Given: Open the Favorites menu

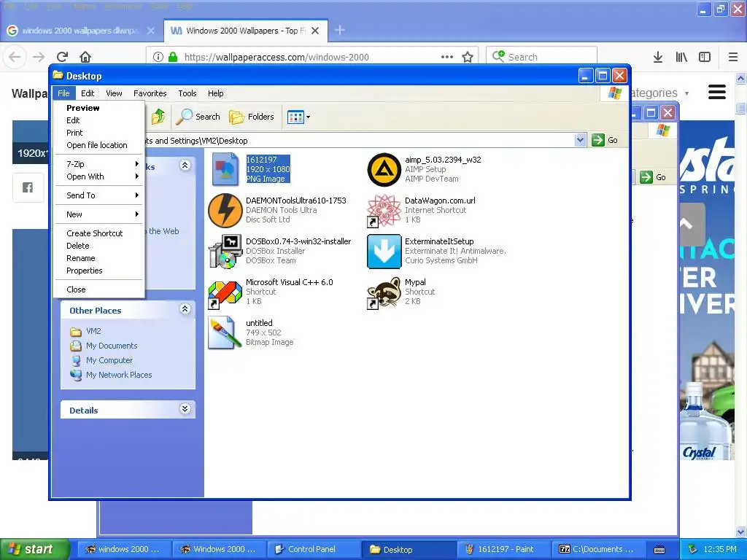Looking at the screenshot, I should click(x=150, y=93).
